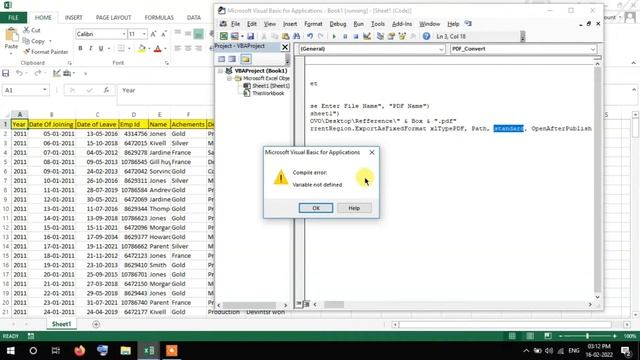
Task: Open the Insert menu in VBA editor
Action: tap(290, 24)
